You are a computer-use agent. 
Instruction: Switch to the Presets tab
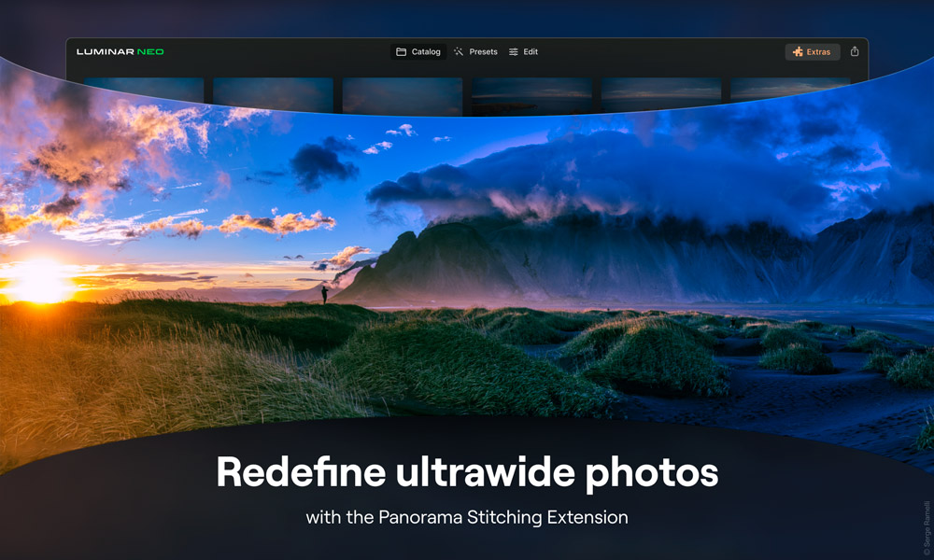tap(475, 51)
